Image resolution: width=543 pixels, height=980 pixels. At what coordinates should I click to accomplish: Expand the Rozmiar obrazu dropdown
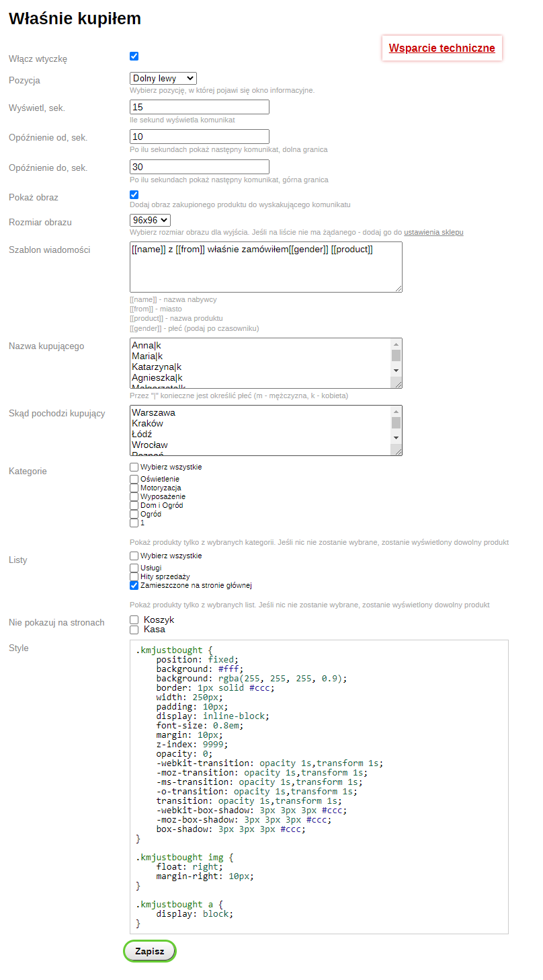(150, 220)
